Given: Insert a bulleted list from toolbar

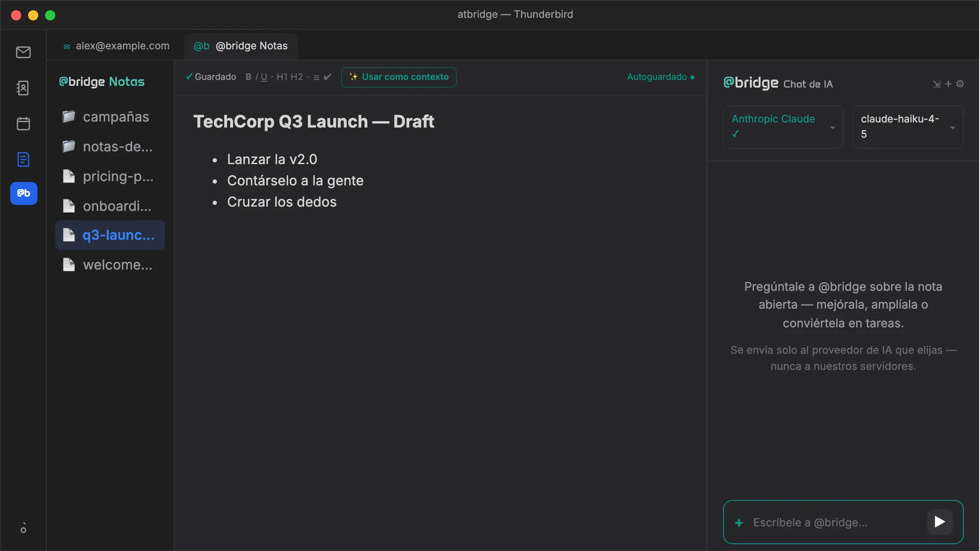Looking at the screenshot, I should coord(316,77).
